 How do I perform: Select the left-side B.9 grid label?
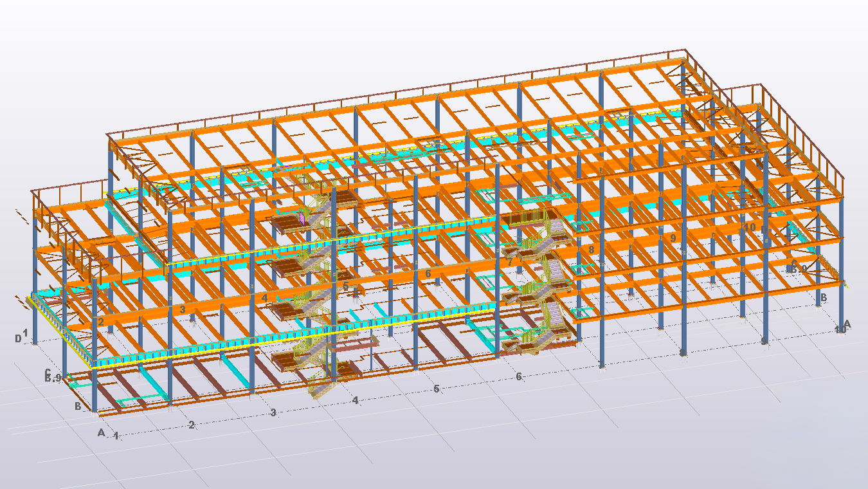click(53, 378)
